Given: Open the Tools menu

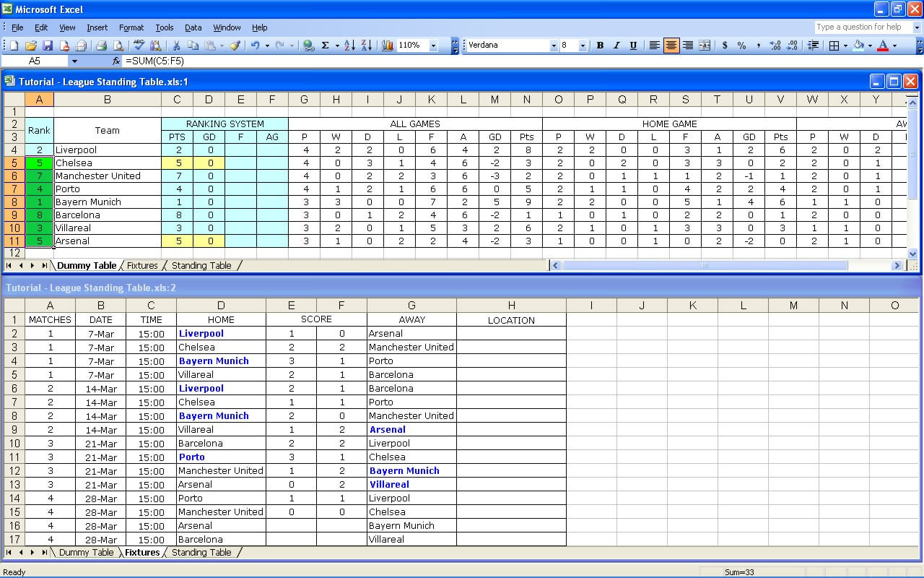Looking at the screenshot, I should (x=165, y=27).
